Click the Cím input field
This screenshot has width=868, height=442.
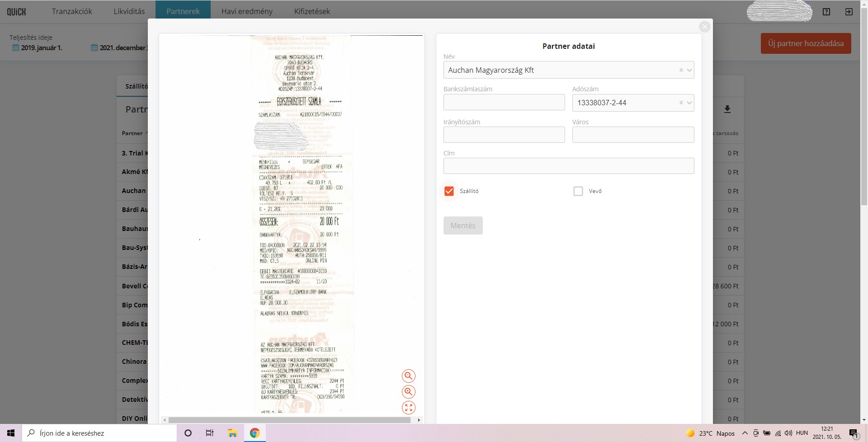(569, 166)
